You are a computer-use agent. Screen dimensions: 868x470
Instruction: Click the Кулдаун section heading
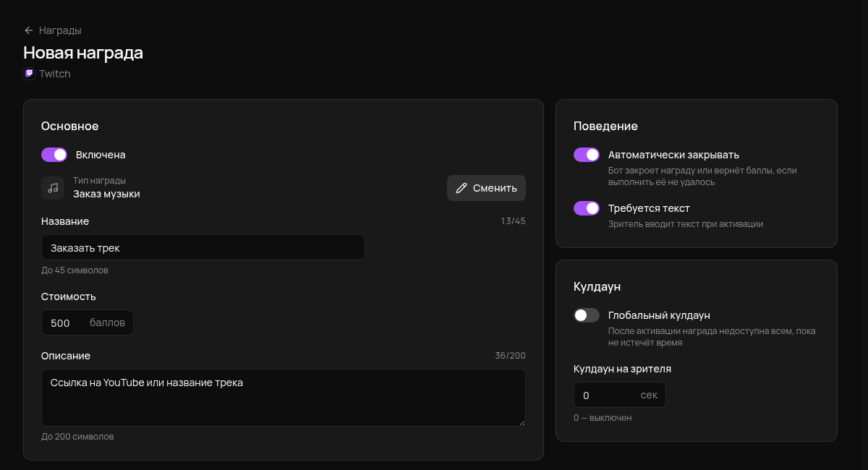pos(597,286)
